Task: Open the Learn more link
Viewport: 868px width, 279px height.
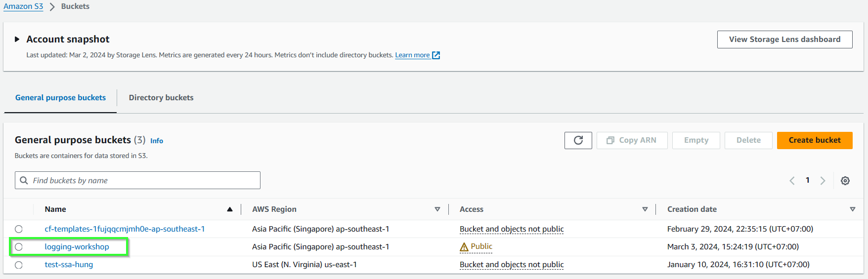Action: coord(412,55)
